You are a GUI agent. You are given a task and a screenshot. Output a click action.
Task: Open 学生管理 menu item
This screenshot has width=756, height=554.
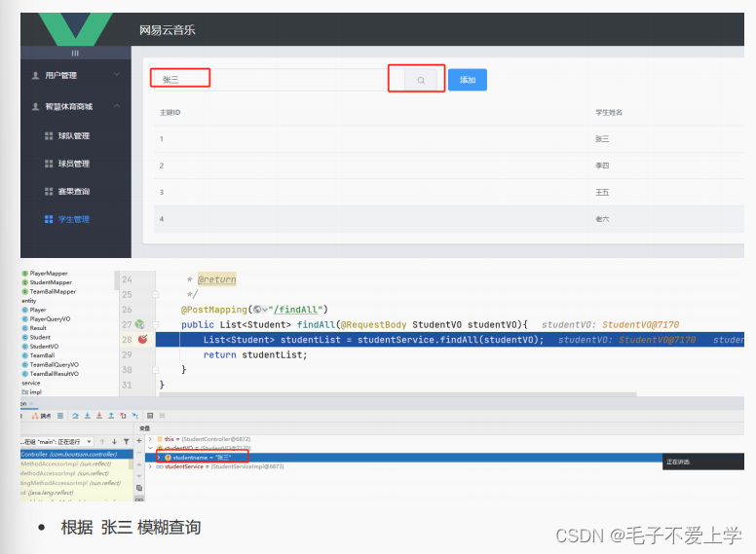pos(74,219)
